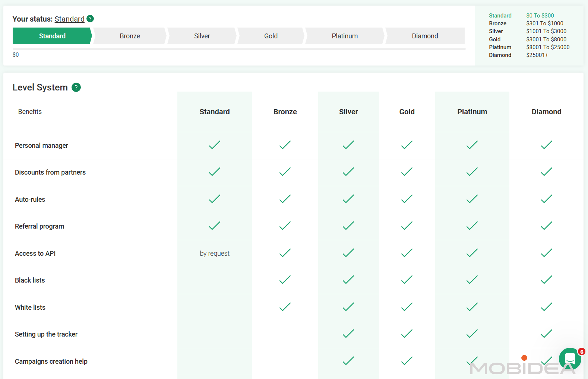Click Setting up the tracker checkmark under Silver
588x379 pixels.
pyautogui.click(x=348, y=334)
